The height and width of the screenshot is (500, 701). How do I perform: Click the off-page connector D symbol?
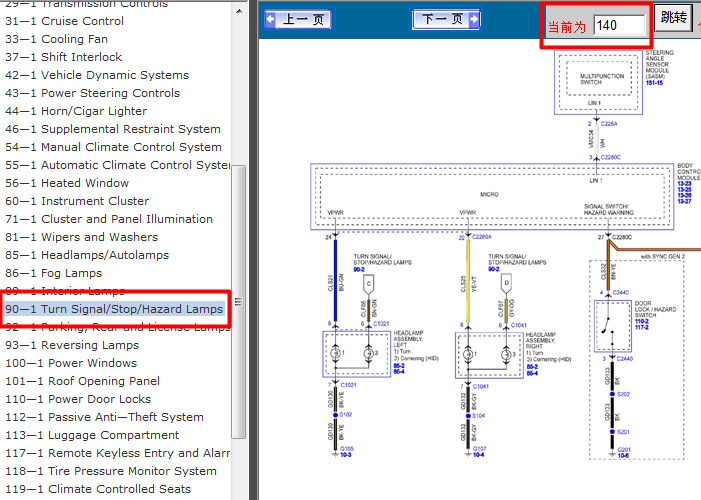coord(506,284)
